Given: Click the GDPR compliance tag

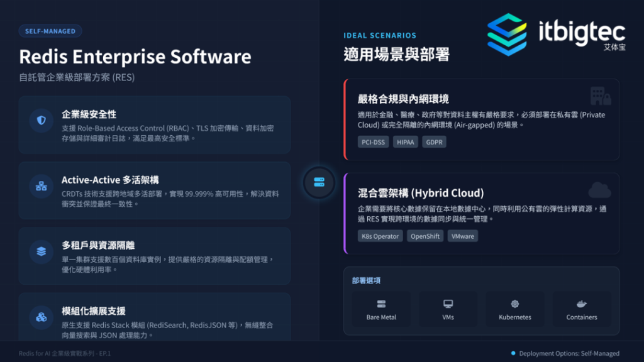Looking at the screenshot, I should [x=434, y=142].
